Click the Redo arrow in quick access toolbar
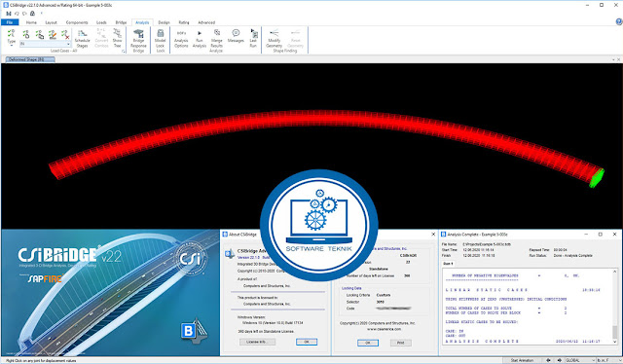 (x=24, y=14)
